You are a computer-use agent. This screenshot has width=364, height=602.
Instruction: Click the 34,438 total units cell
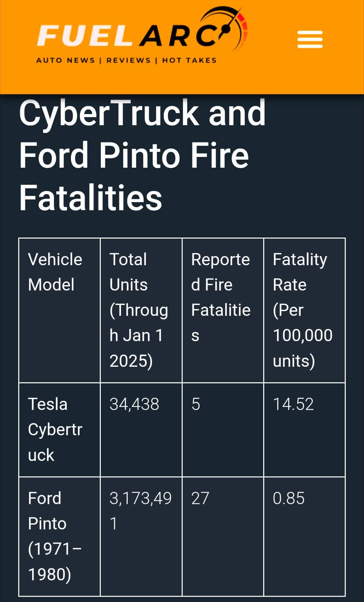[134, 404]
